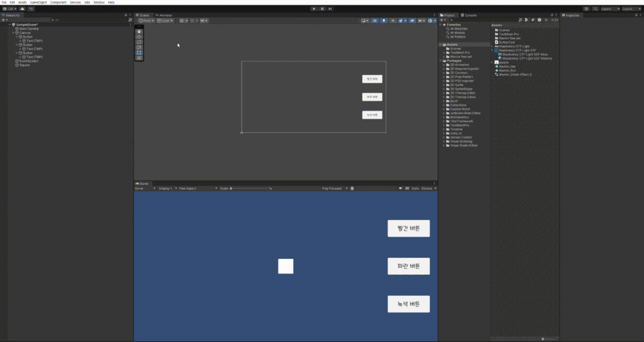Click the Project panel create (+) button
644x342 pixels.
[443, 19]
